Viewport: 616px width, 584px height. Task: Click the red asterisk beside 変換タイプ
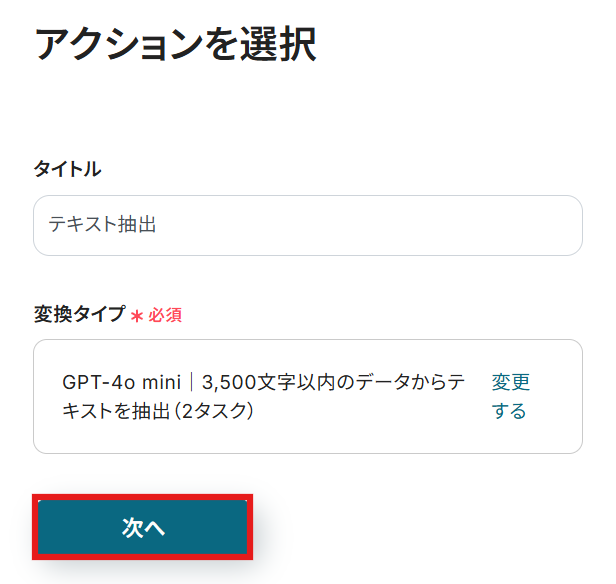tap(138, 315)
